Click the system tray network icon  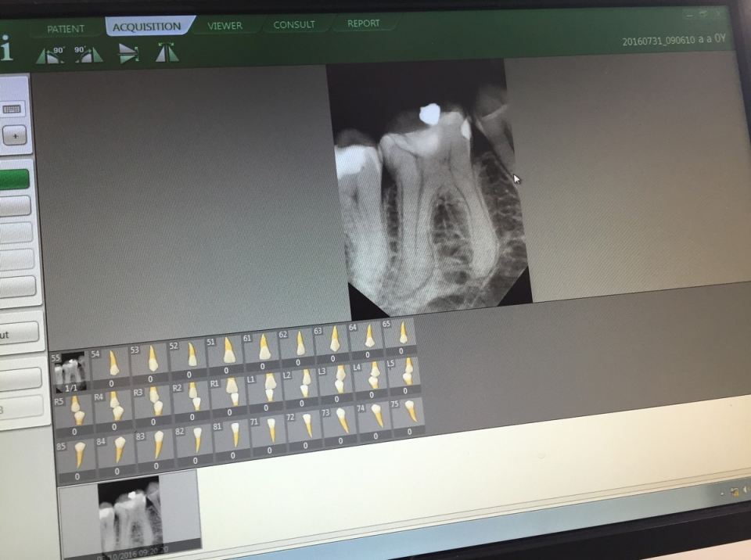click(734, 491)
